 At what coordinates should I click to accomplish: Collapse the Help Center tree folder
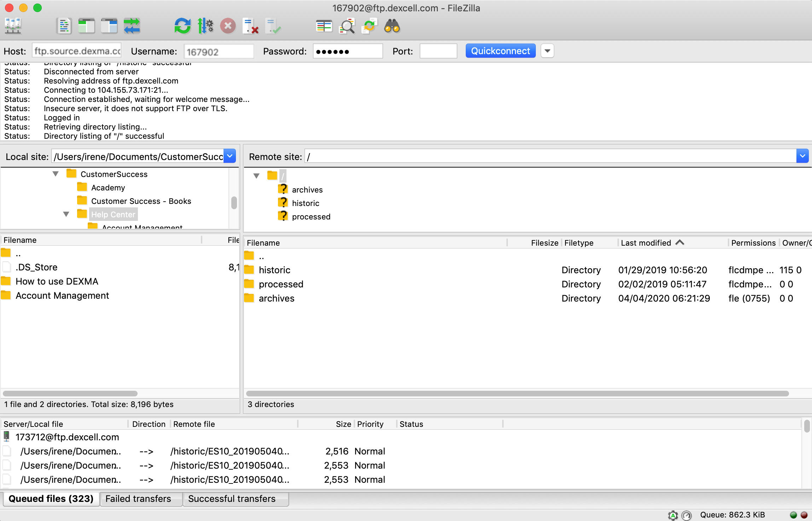(66, 214)
